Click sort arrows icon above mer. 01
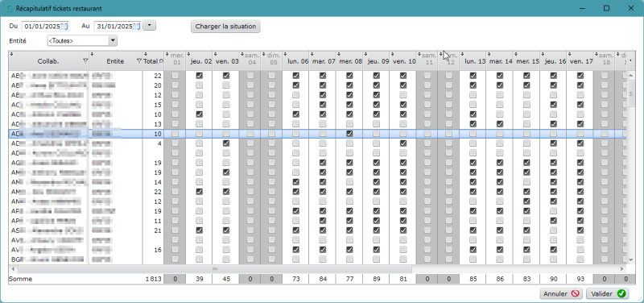644x303 pixels. (167, 54)
